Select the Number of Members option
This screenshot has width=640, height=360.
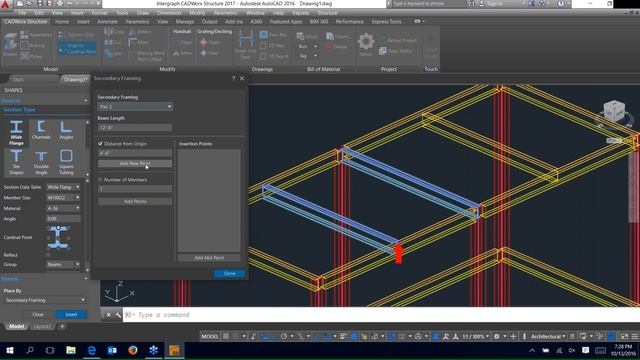(100, 180)
